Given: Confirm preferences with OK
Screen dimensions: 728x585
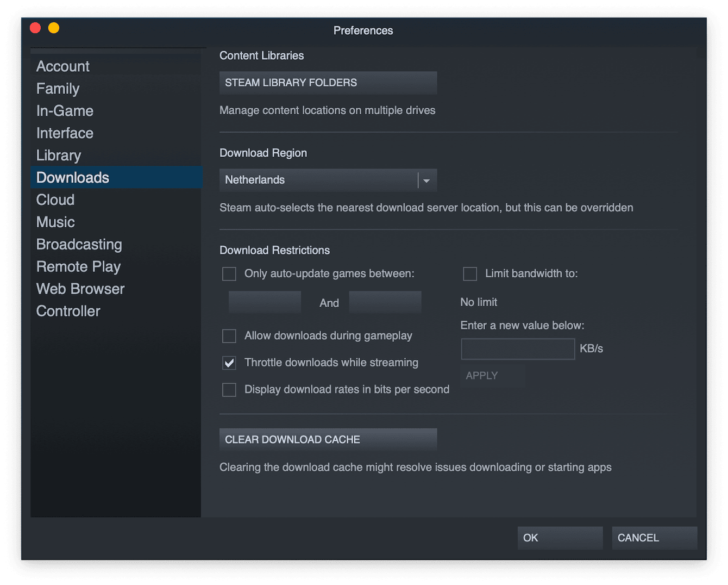Looking at the screenshot, I should point(560,538).
